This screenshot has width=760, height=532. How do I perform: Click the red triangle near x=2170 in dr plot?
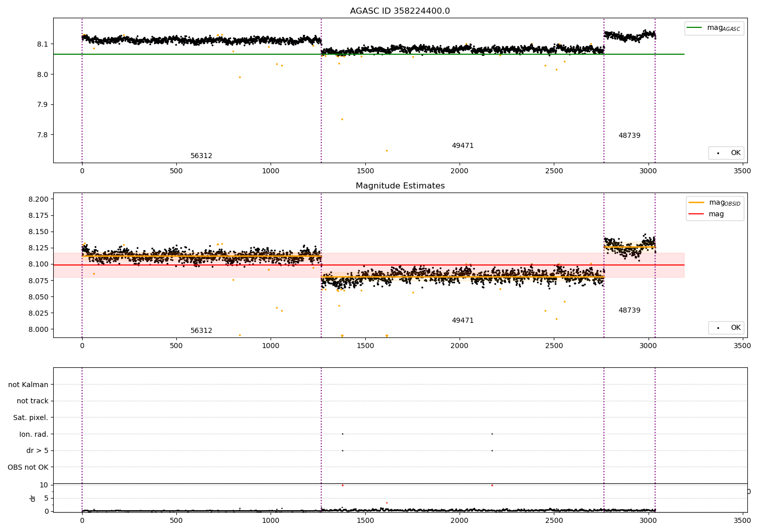(x=492, y=485)
